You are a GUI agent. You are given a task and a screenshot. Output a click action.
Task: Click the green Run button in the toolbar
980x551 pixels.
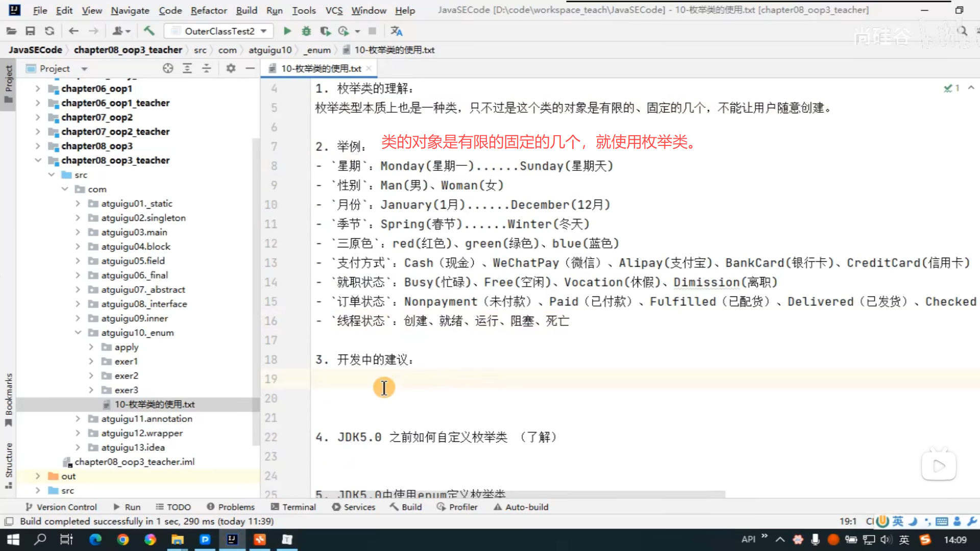click(x=287, y=31)
